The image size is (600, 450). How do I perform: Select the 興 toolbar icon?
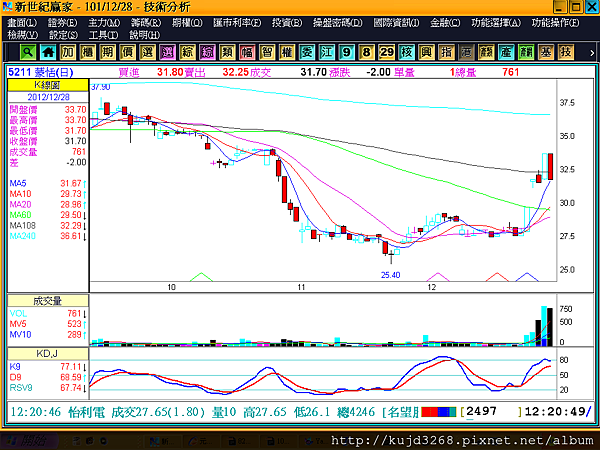pos(426,52)
